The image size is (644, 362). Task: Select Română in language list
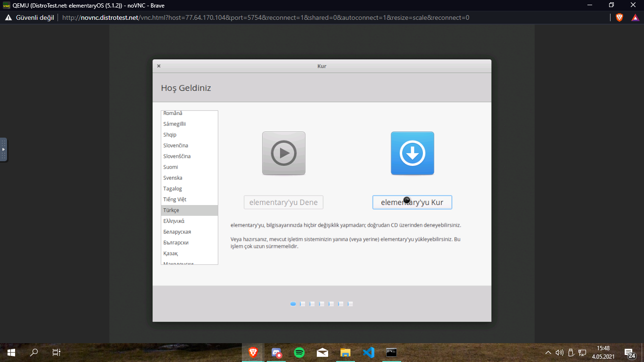coord(190,113)
